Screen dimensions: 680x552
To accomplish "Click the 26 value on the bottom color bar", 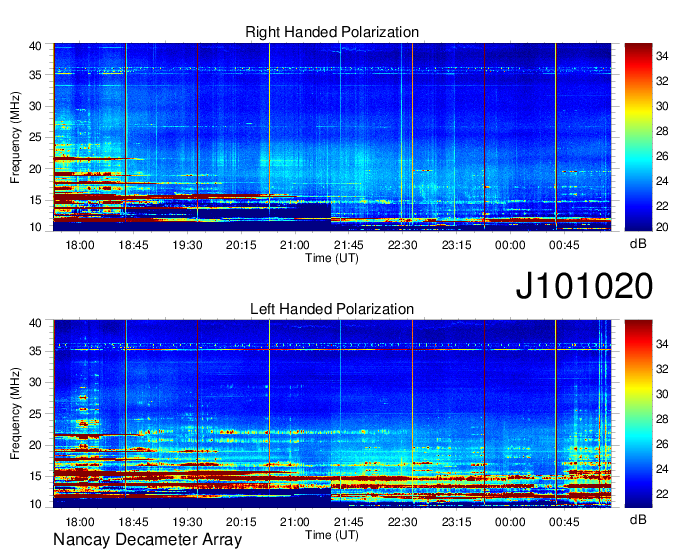I will point(662,444).
